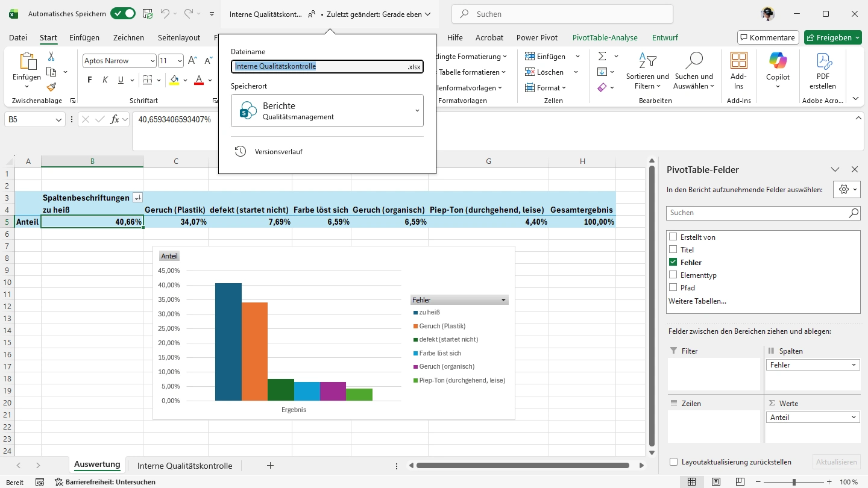Click the Freigeben share button
Screen dimensions: 868x488
coord(833,37)
